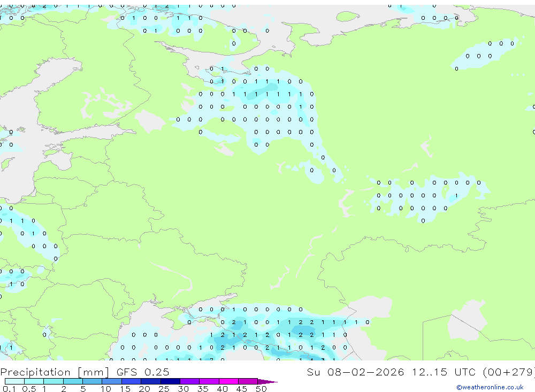Viewport: 535px width, 392px height.
Task: Select the date 'Su 08-02-2026' text
Action: pyautogui.click(x=355, y=372)
